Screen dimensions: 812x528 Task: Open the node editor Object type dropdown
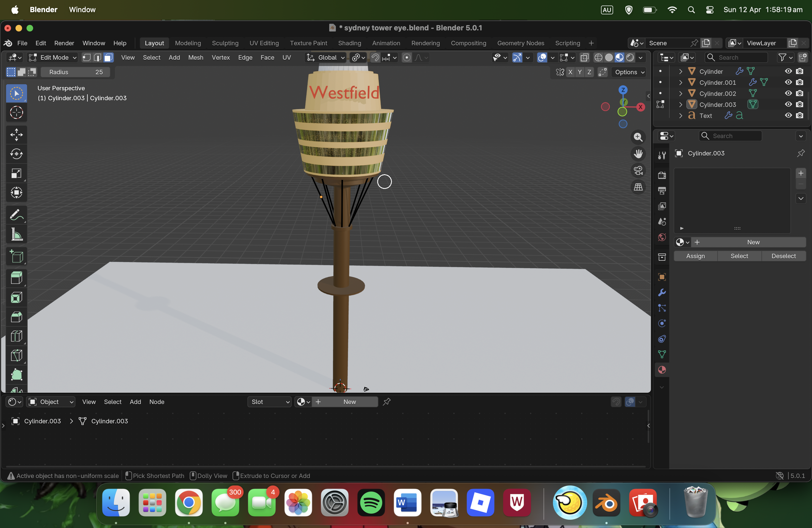point(51,402)
